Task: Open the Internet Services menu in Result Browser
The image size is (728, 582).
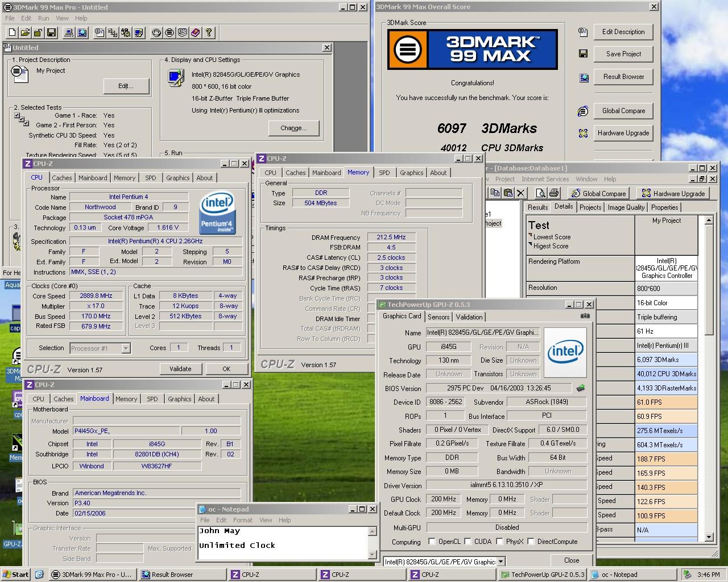Action: point(545,179)
